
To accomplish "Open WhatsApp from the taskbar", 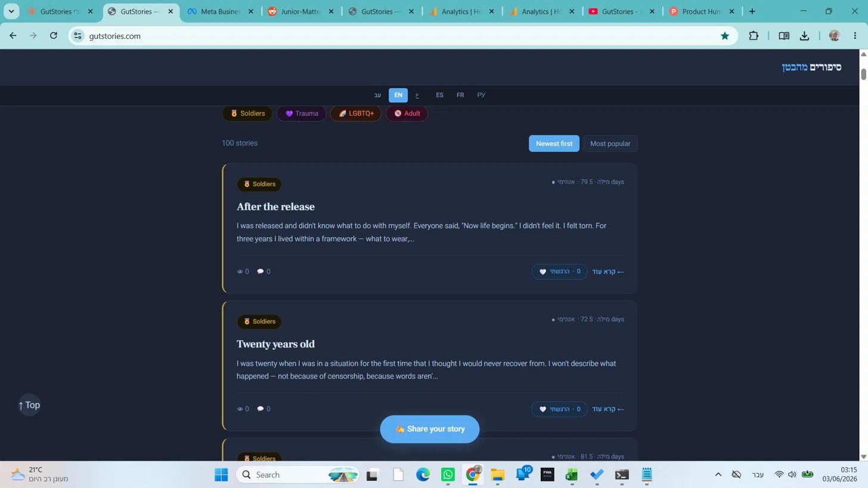I will [x=448, y=475].
